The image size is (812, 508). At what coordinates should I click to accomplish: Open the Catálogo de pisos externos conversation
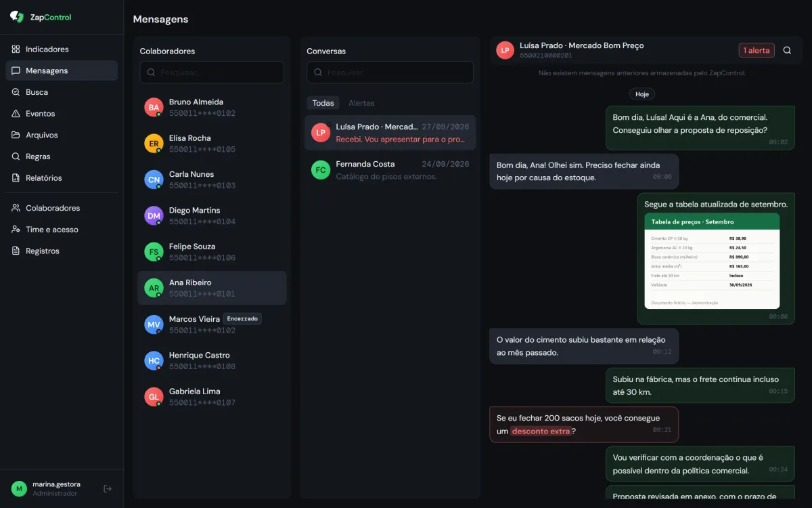390,170
